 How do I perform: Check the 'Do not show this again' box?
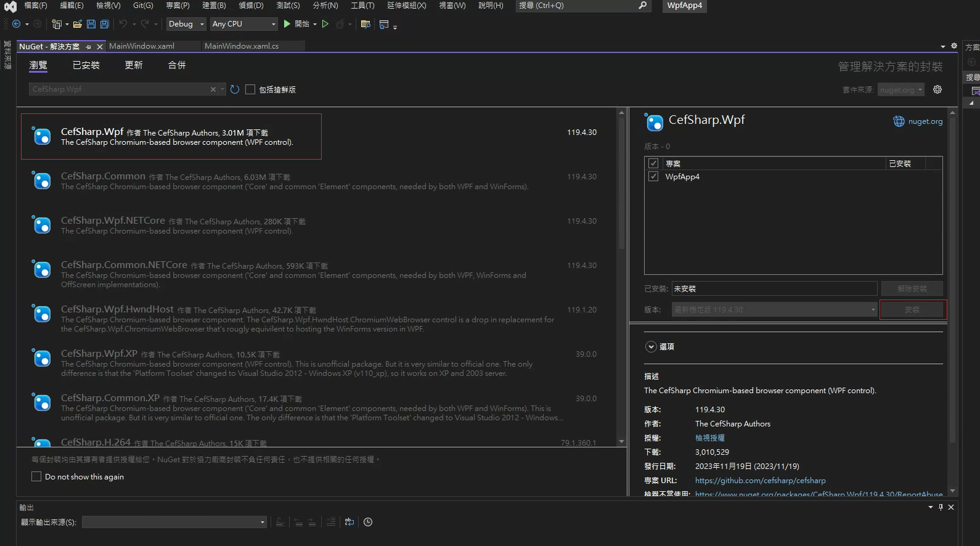[36, 476]
